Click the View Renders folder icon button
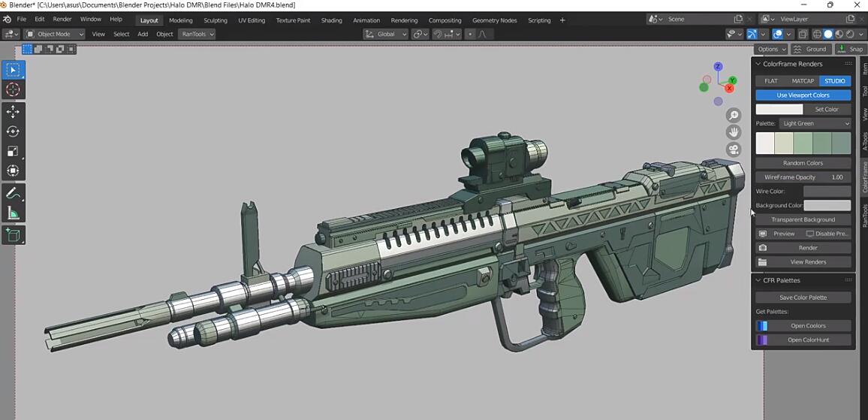The width and height of the screenshot is (868, 420). pos(762,262)
